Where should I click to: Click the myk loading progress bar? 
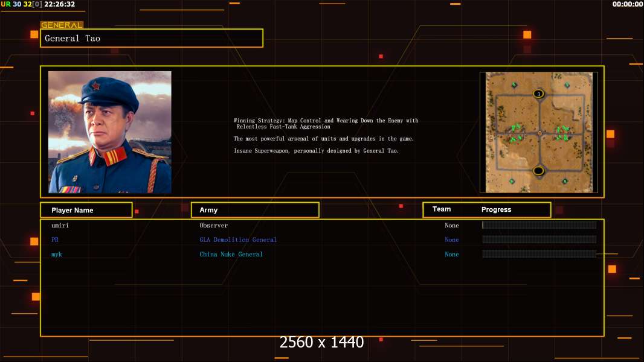(539, 254)
